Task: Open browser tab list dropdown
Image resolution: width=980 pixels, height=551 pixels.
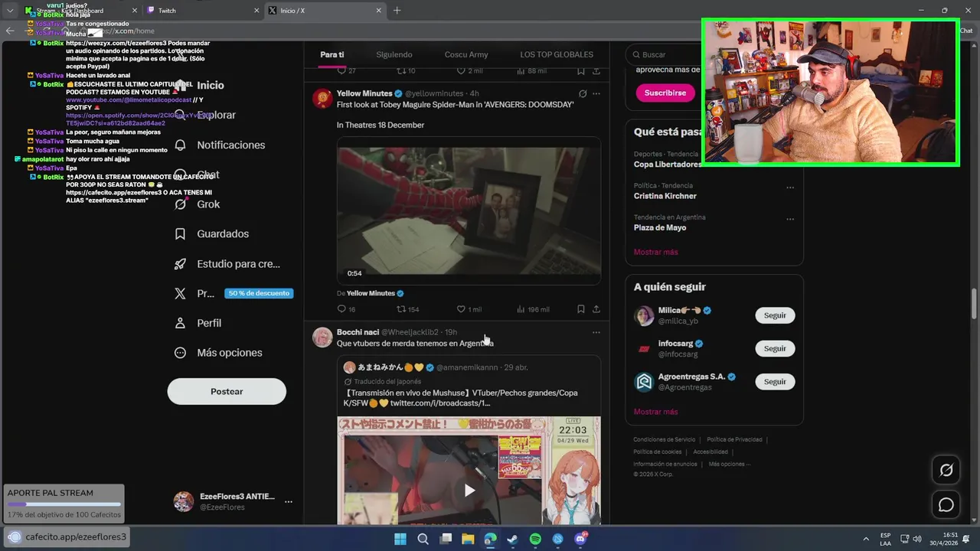Action: (x=10, y=11)
